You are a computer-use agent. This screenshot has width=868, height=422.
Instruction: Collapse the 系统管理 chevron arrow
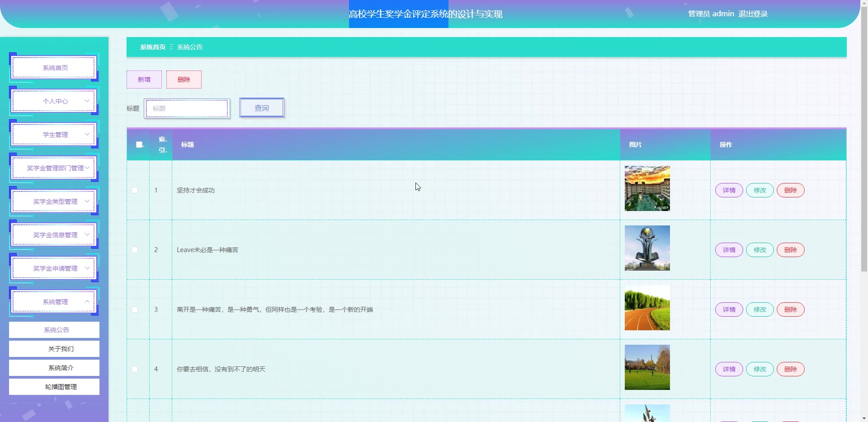pyautogui.click(x=87, y=301)
